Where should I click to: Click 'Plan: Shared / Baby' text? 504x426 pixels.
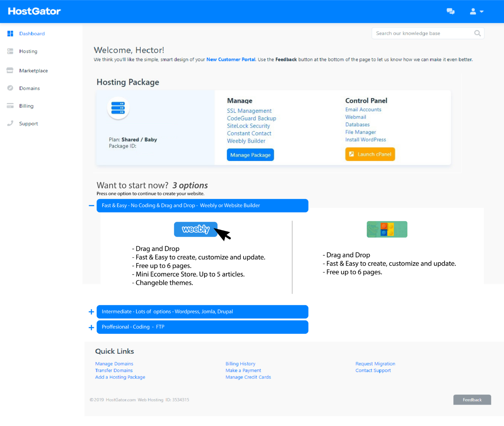tap(133, 140)
